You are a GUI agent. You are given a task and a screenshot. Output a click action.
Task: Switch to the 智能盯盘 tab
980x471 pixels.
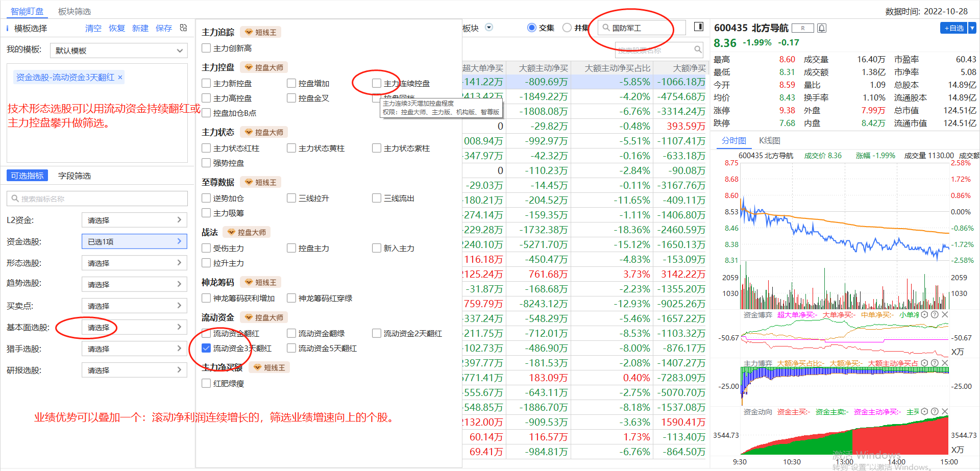[x=27, y=11]
